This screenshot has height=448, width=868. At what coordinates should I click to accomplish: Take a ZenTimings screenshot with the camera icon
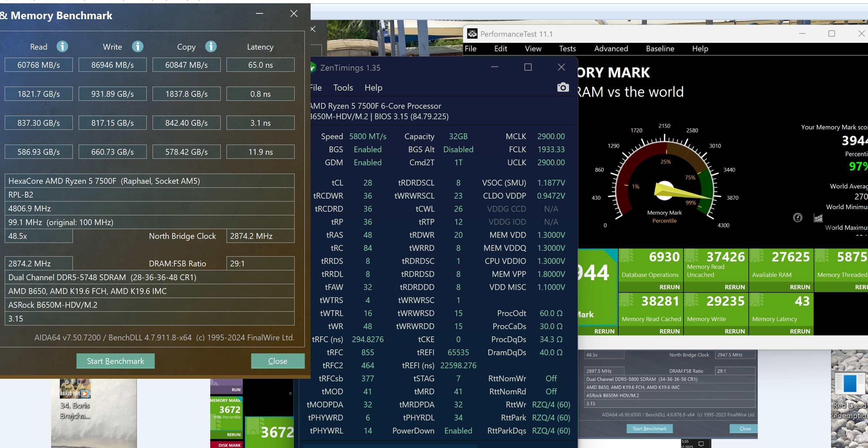[x=562, y=87]
